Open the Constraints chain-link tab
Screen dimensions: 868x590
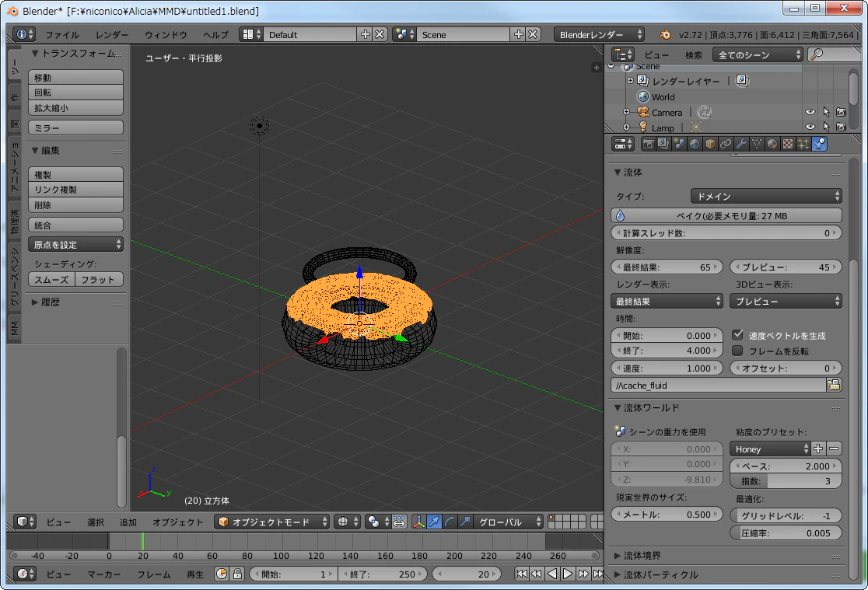click(x=725, y=144)
